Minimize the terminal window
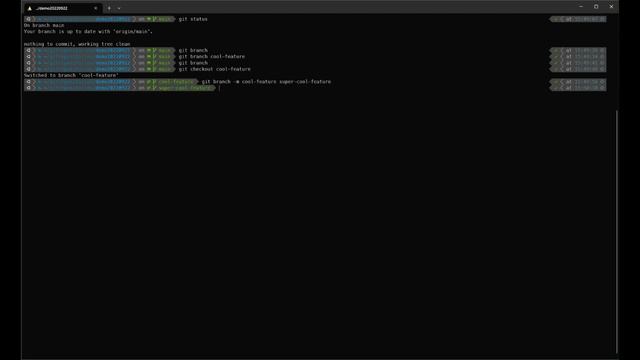Image resolution: width=640 pixels, height=360 pixels. [581, 7]
